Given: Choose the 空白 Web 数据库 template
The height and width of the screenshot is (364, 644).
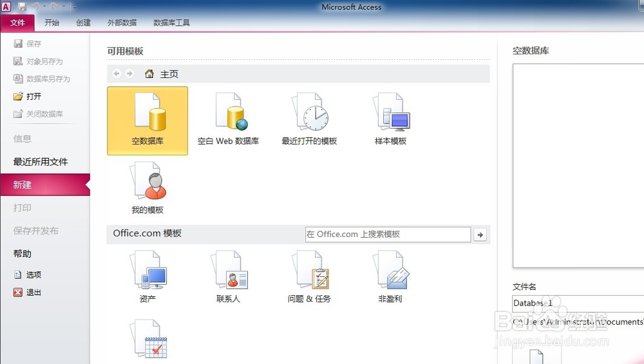Looking at the screenshot, I should 229,120.
